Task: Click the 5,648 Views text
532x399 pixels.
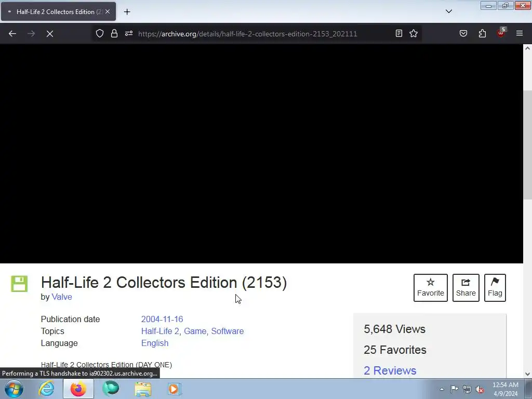Action: click(395, 329)
